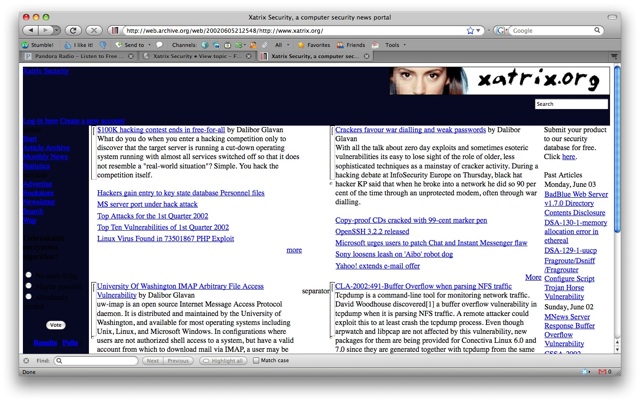Open 'CLA-2002:491-Buffer Overflow when parsing NFS traffic'
640x402 pixels.
pos(423,286)
